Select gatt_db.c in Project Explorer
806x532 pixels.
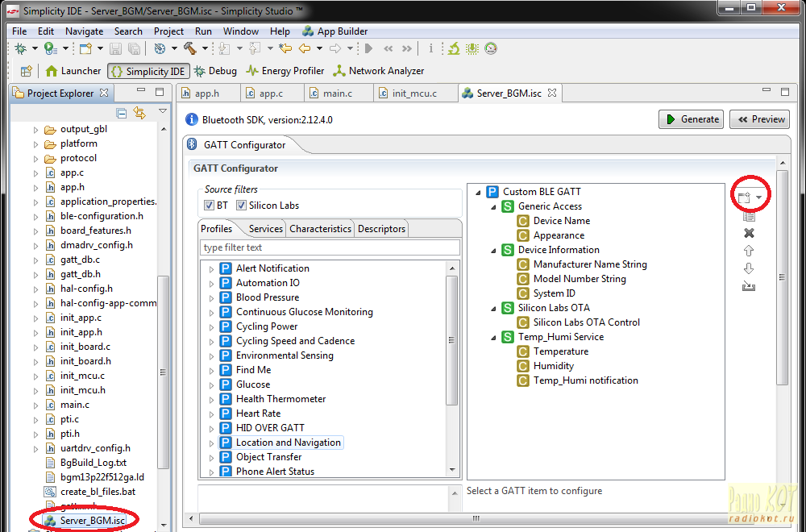point(80,260)
